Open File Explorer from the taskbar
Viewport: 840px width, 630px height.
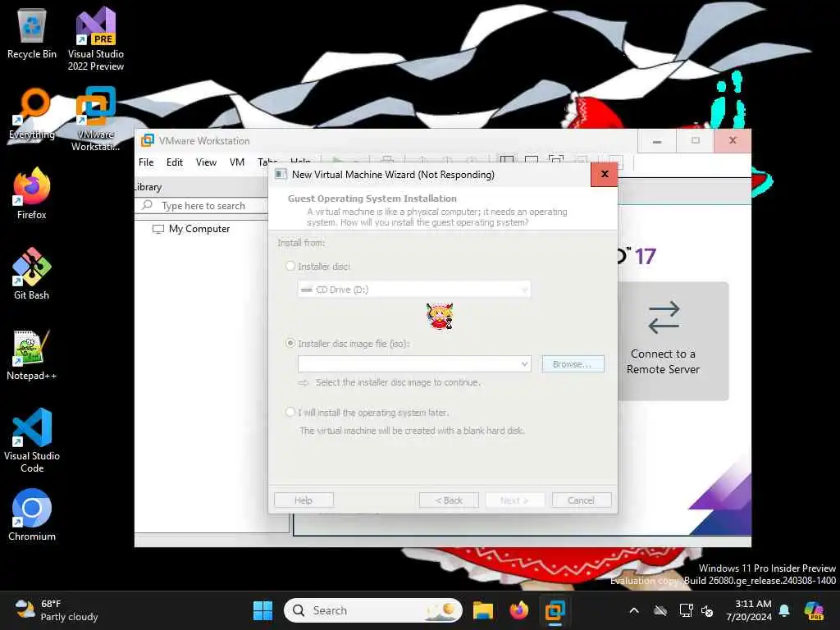click(482, 610)
